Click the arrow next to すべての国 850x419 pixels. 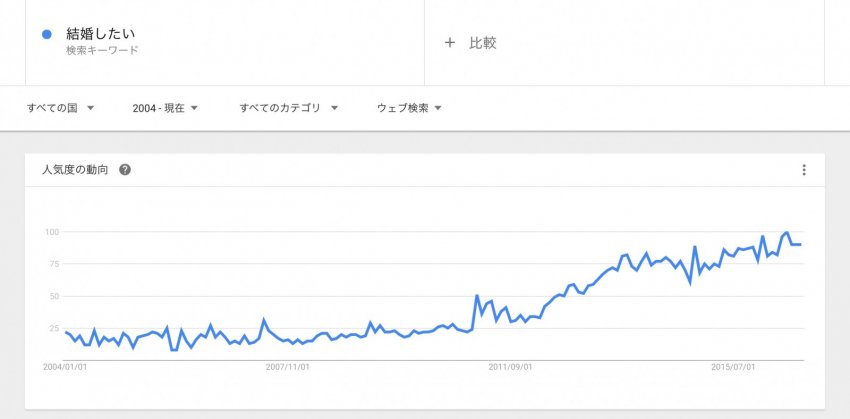tap(91, 108)
